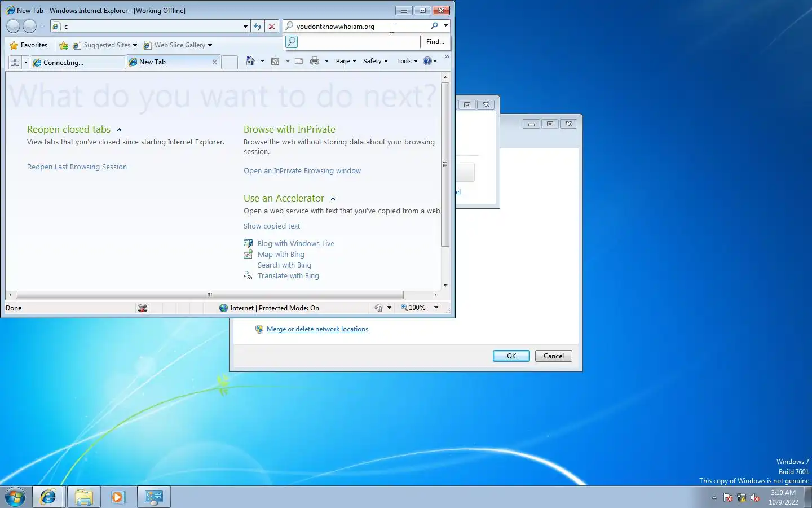
Task: Click the popup blocker status icon
Action: click(143, 308)
